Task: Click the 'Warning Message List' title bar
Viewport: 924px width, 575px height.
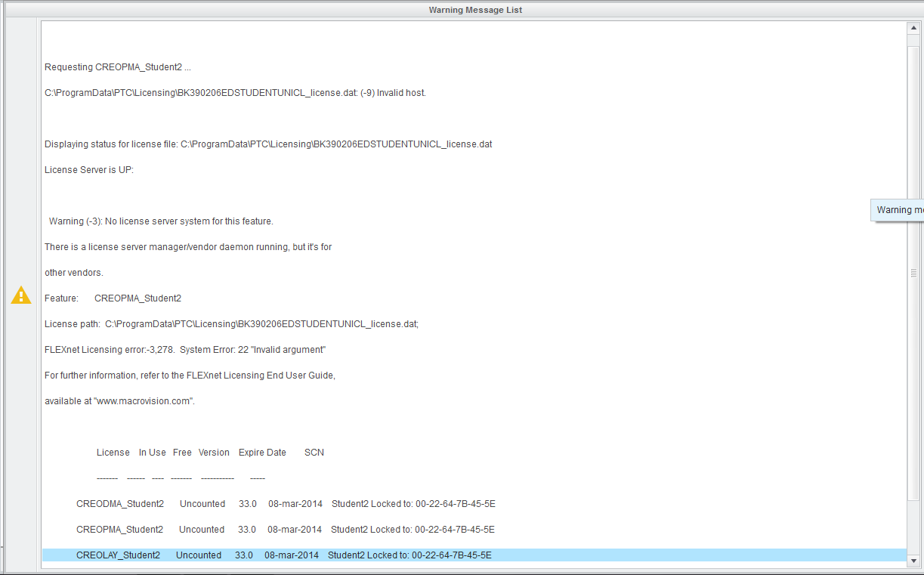Action: 475,10
